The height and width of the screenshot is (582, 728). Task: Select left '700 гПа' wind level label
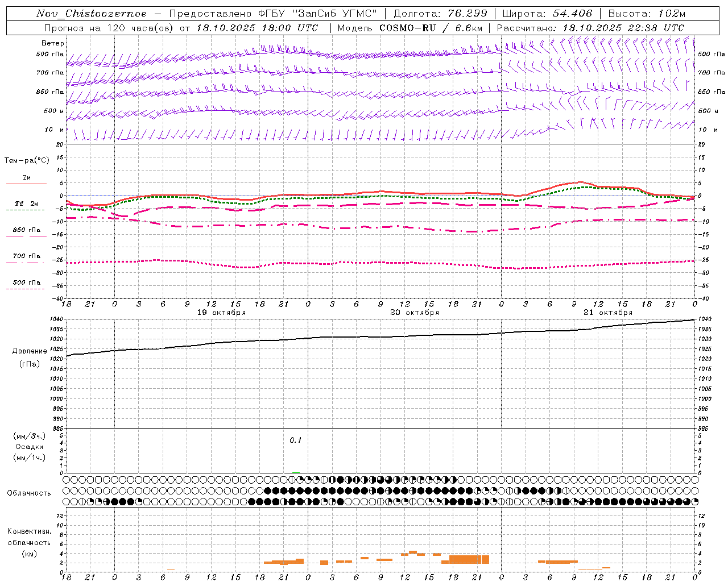pyautogui.click(x=50, y=73)
